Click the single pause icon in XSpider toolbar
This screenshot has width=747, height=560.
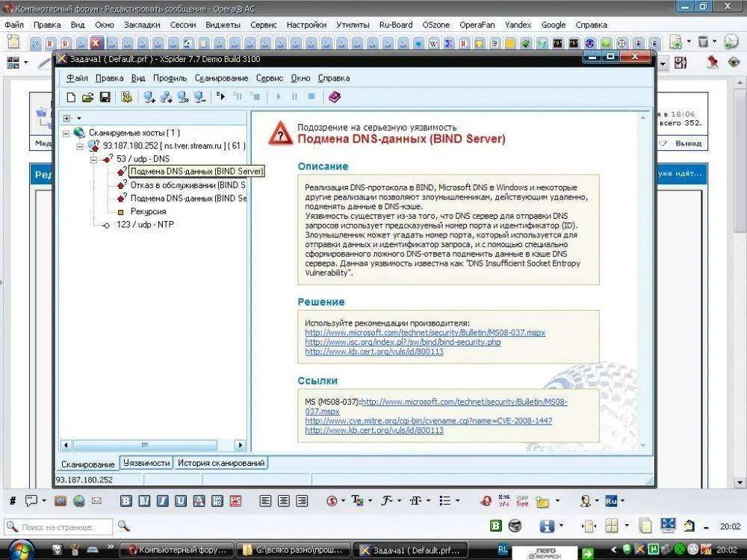[x=294, y=96]
